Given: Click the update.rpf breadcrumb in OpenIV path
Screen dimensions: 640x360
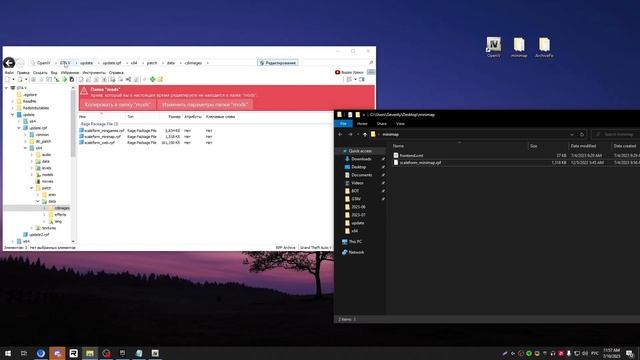Looking at the screenshot, I should coord(112,63).
